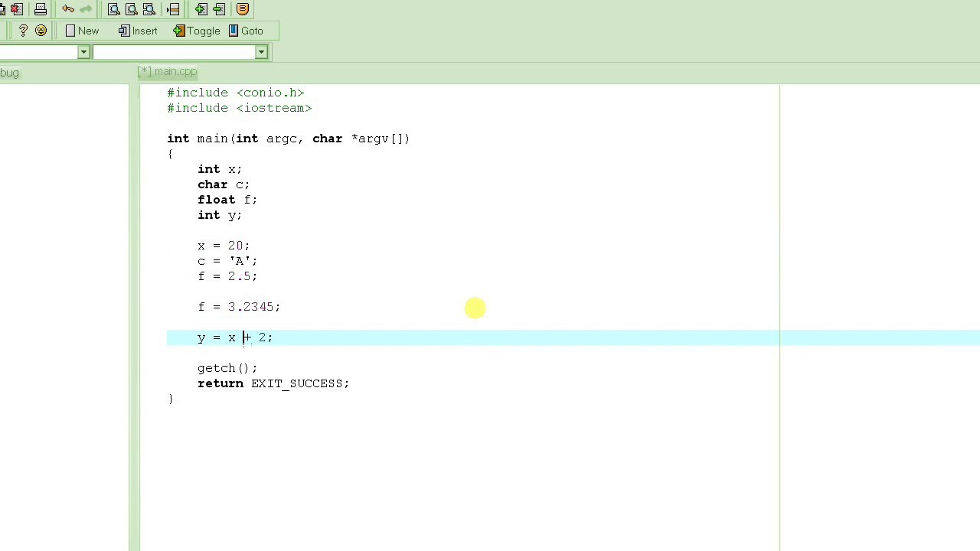Image resolution: width=980 pixels, height=551 pixels.
Task: Click the greyed Redo arrow
Action: click(86, 9)
